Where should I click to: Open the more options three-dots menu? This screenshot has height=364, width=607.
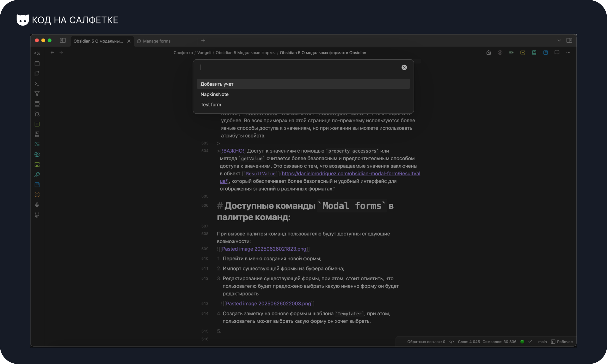(x=568, y=53)
